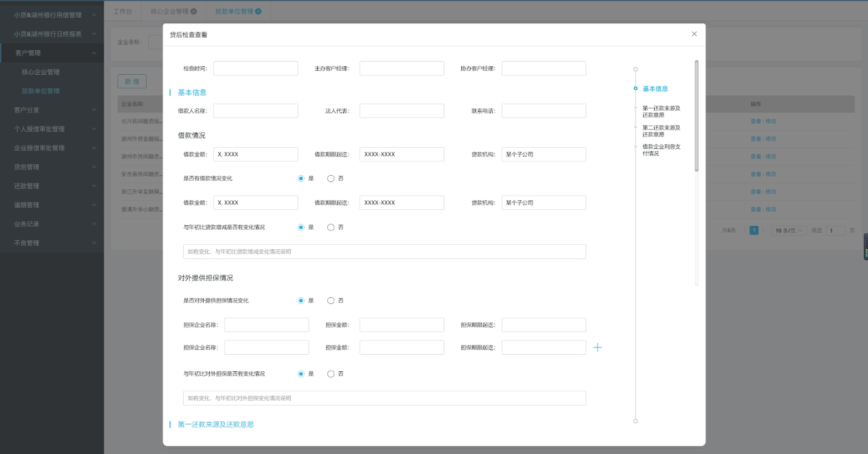
Task: Go to the next page arrow in pagination
Action: (764, 230)
